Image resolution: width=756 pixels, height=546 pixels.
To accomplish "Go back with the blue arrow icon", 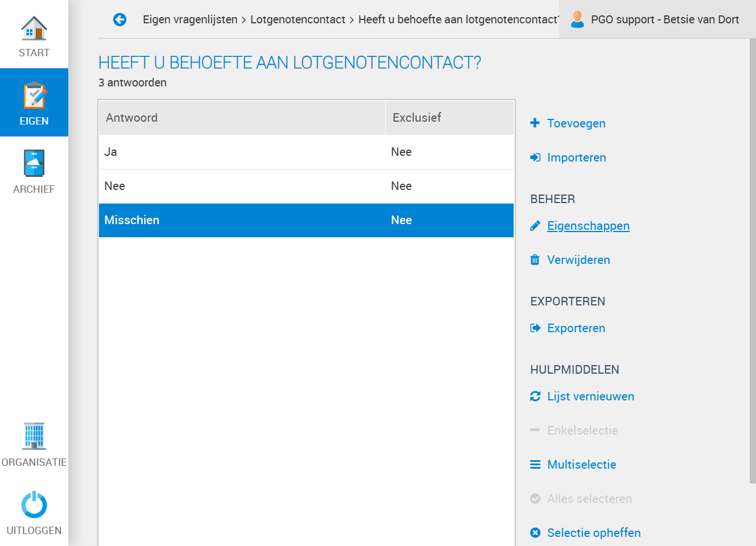I will tap(119, 20).
